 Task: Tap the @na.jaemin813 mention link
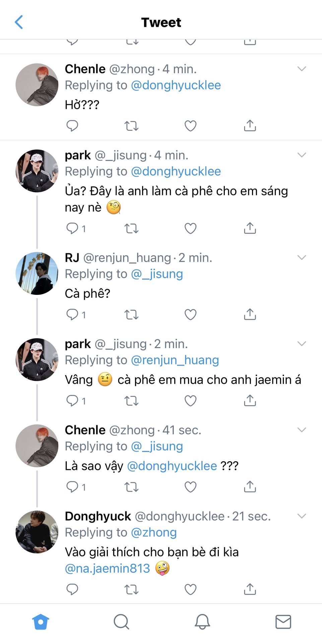[108, 569]
